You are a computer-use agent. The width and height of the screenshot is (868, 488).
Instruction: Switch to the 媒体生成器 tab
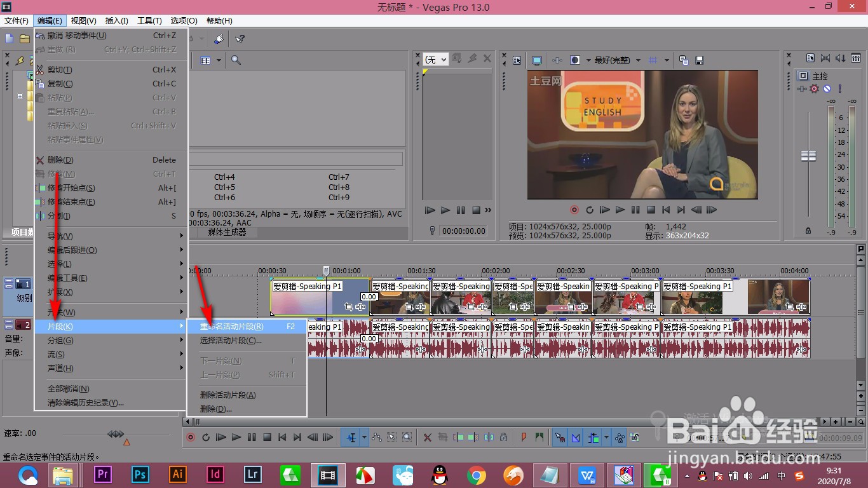coord(227,232)
